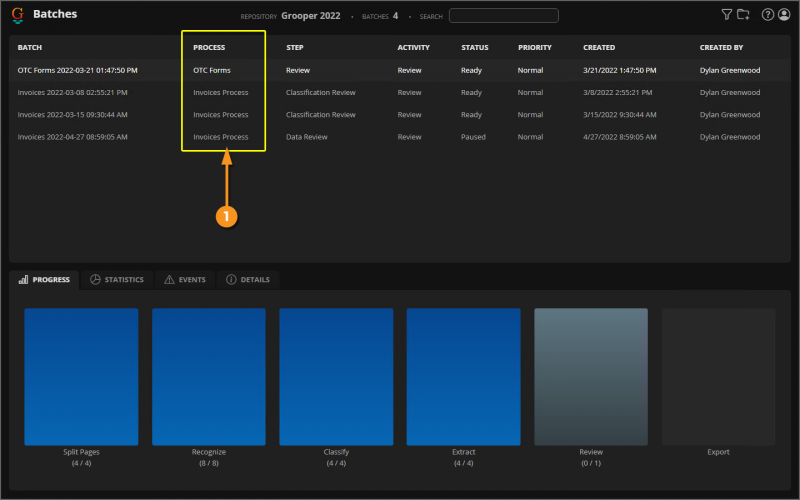Open the user account profile icon
Viewport: 800px width, 500px height.
[783, 15]
